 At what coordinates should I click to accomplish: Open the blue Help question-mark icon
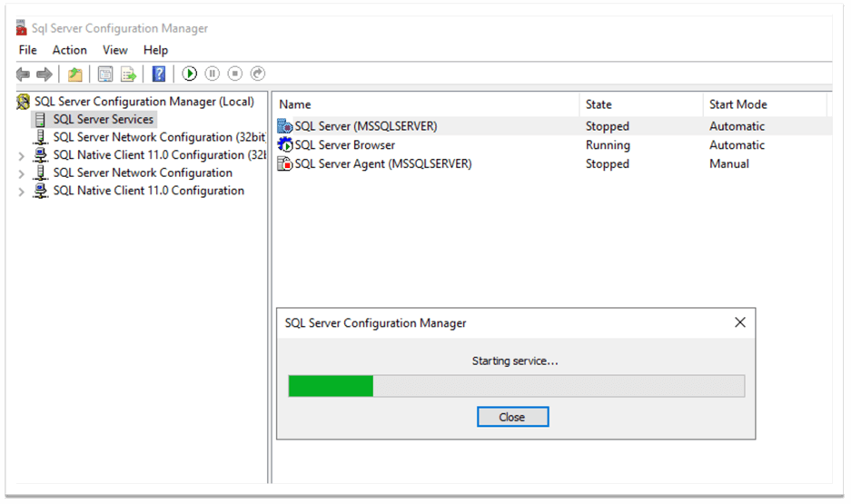point(158,74)
